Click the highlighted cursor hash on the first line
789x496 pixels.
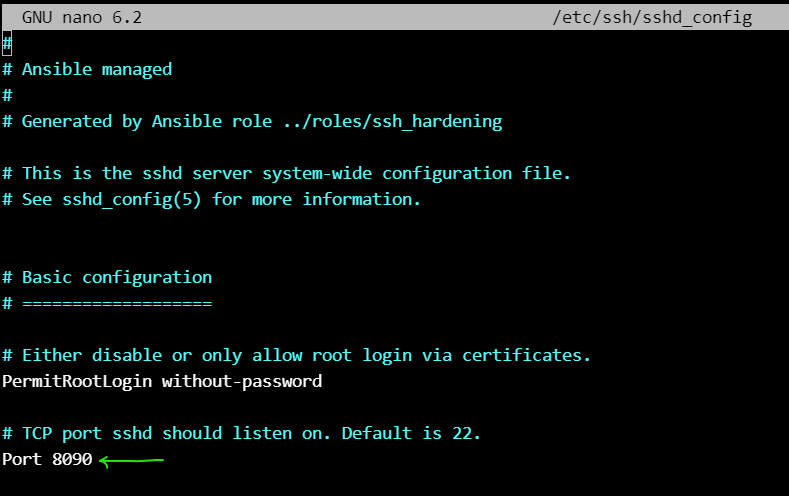pos(7,44)
